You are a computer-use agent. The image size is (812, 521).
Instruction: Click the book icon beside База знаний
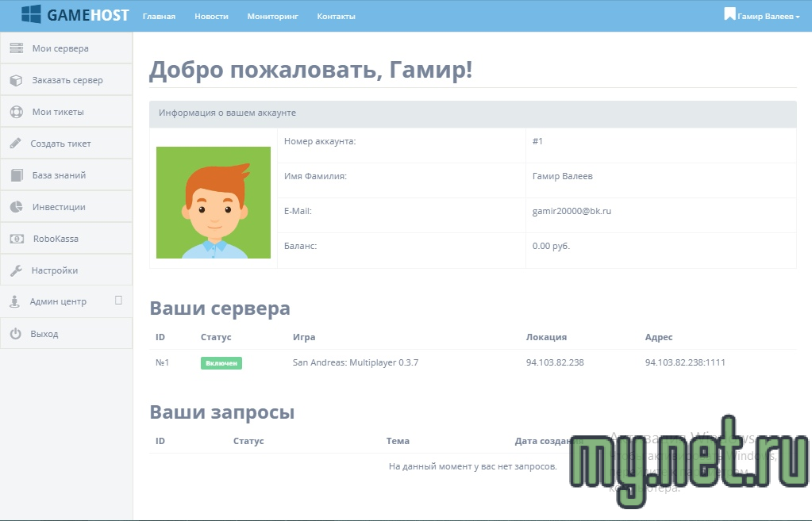coord(16,175)
